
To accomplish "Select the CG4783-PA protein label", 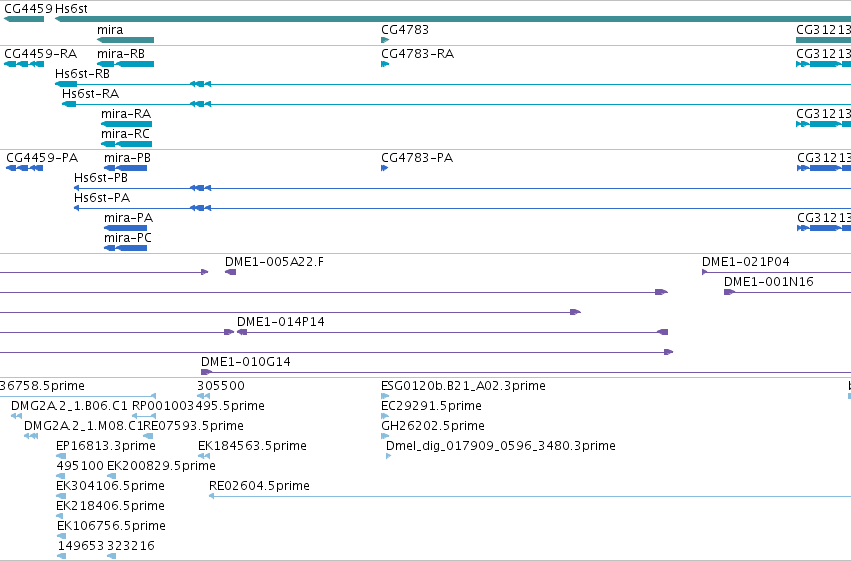I will point(417,158).
